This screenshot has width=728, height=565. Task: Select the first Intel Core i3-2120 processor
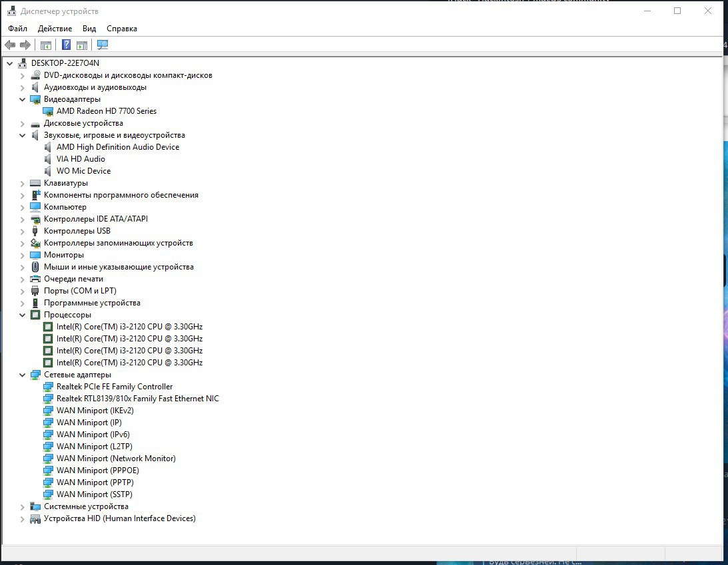(129, 327)
